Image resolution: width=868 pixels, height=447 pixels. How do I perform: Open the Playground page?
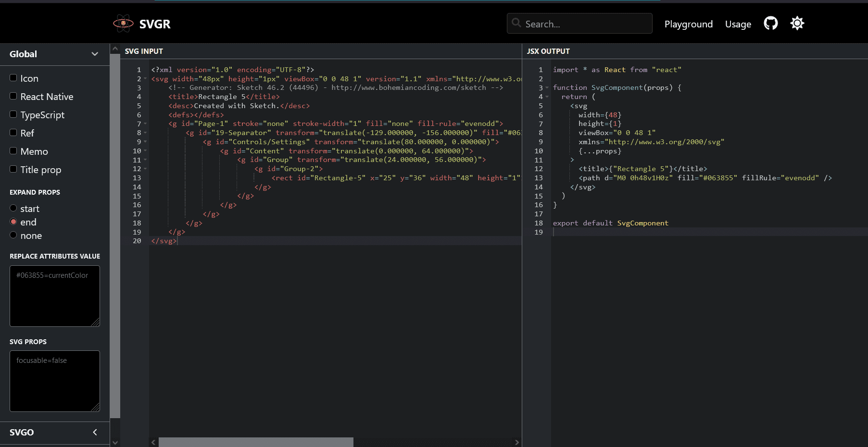688,24
